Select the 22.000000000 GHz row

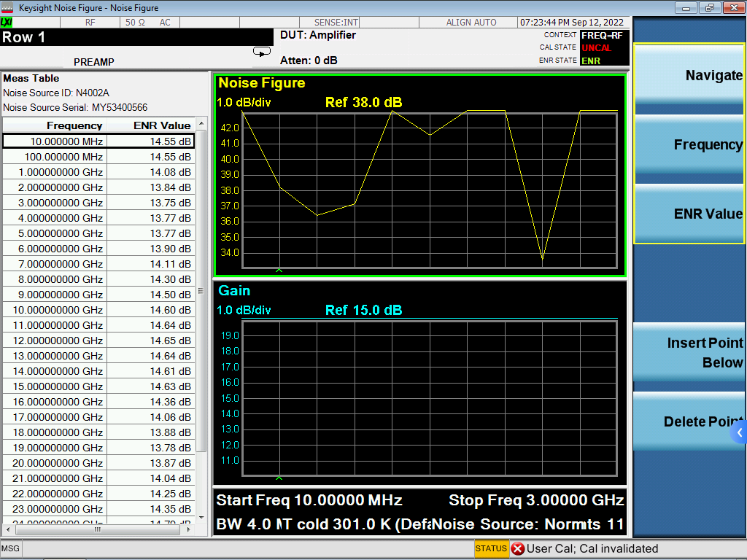click(x=98, y=494)
